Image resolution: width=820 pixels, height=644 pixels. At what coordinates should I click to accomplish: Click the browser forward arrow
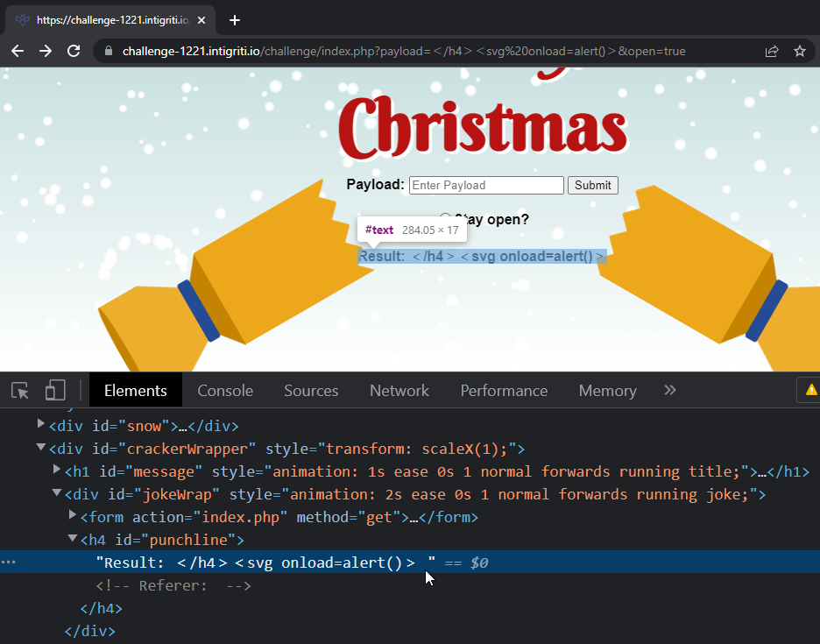click(46, 51)
